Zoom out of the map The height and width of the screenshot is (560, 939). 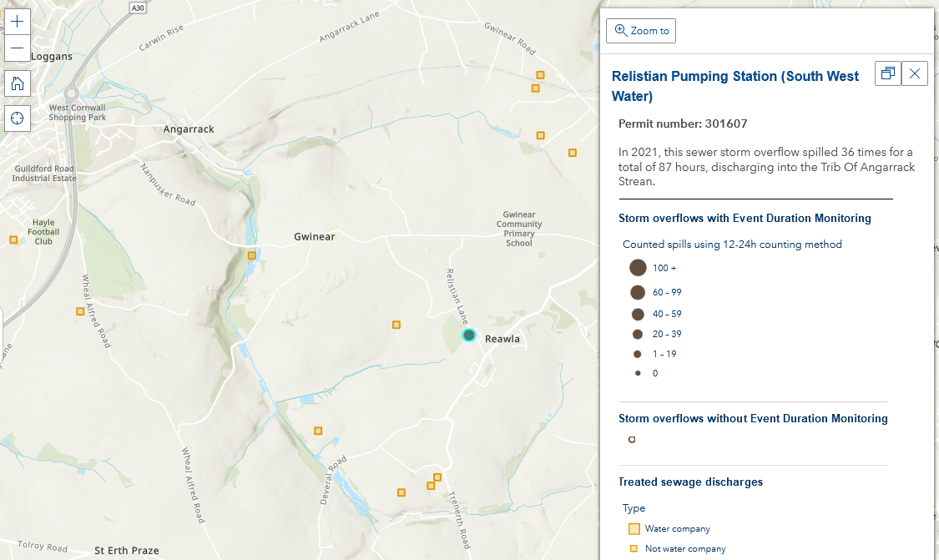click(17, 48)
